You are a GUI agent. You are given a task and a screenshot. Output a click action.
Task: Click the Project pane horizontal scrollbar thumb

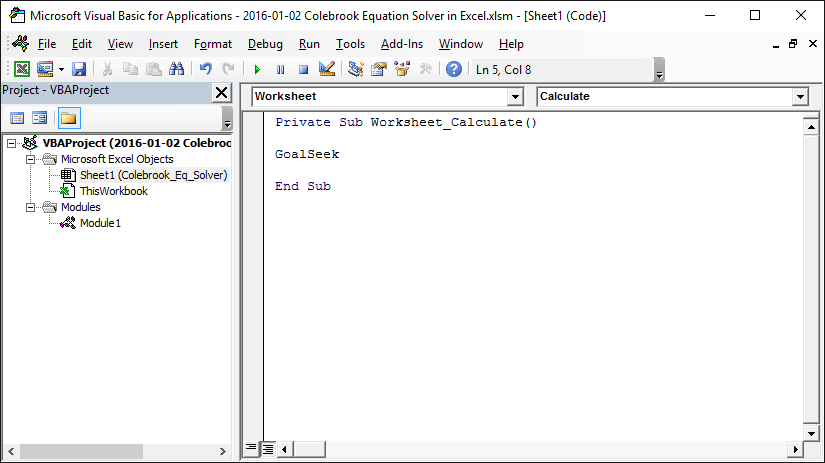click(x=82, y=451)
